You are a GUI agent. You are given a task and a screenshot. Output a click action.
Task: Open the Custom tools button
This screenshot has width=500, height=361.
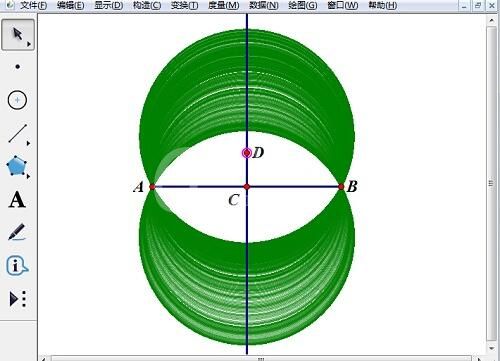click(x=17, y=299)
